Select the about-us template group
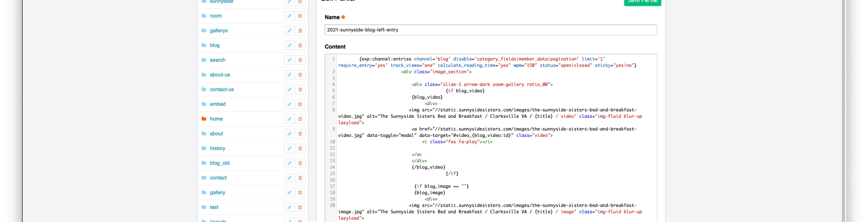Screen dimensions: 868x222 (220, 75)
